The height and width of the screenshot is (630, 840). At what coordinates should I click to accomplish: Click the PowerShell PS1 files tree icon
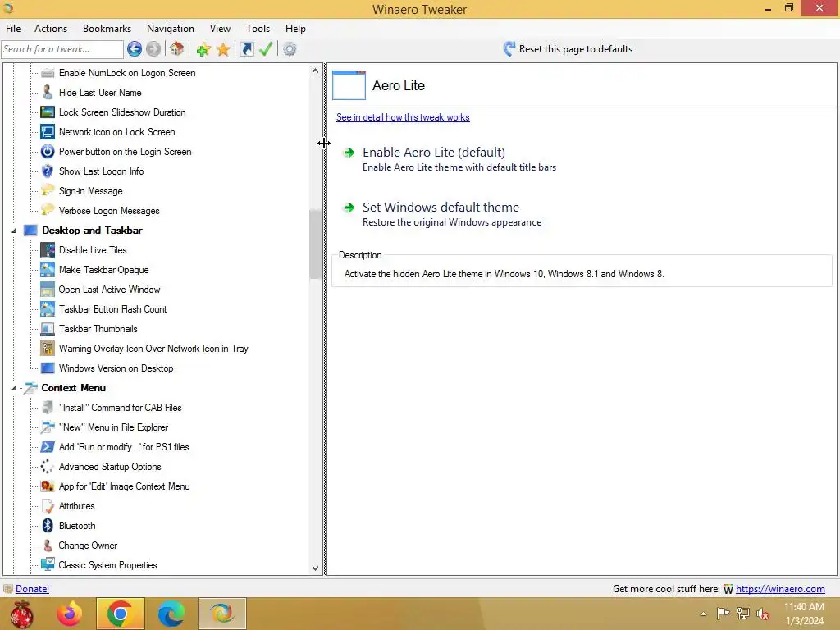48,447
